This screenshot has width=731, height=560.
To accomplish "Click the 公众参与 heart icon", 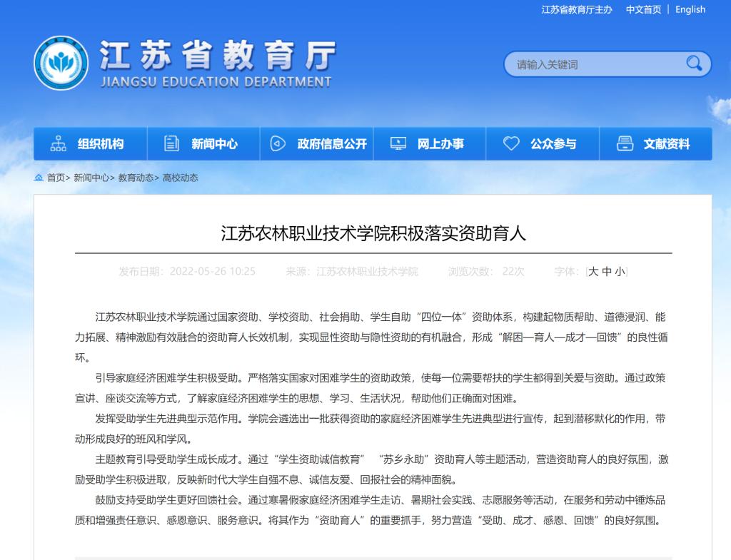I will 511,144.
